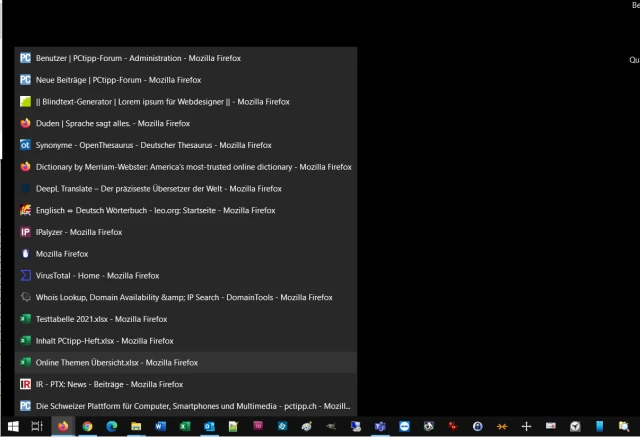
Task: Open Outlook from the taskbar
Action: tap(210, 426)
